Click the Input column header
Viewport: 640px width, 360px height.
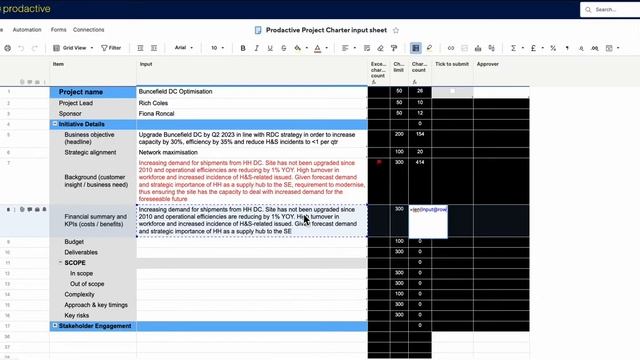(252, 71)
